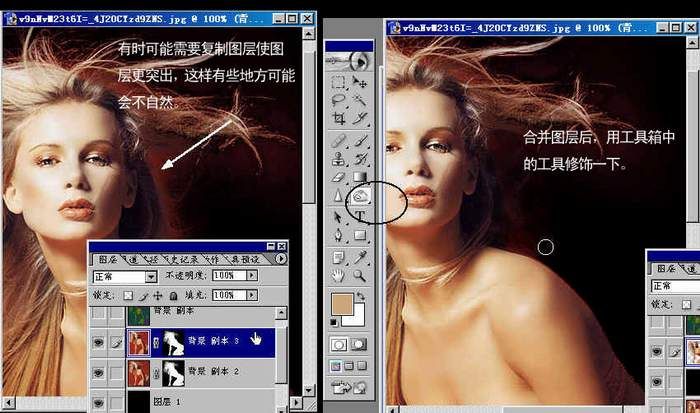Open fill 填充 slider arrow
Image resolution: width=700 pixels, height=413 pixels.
252,295
